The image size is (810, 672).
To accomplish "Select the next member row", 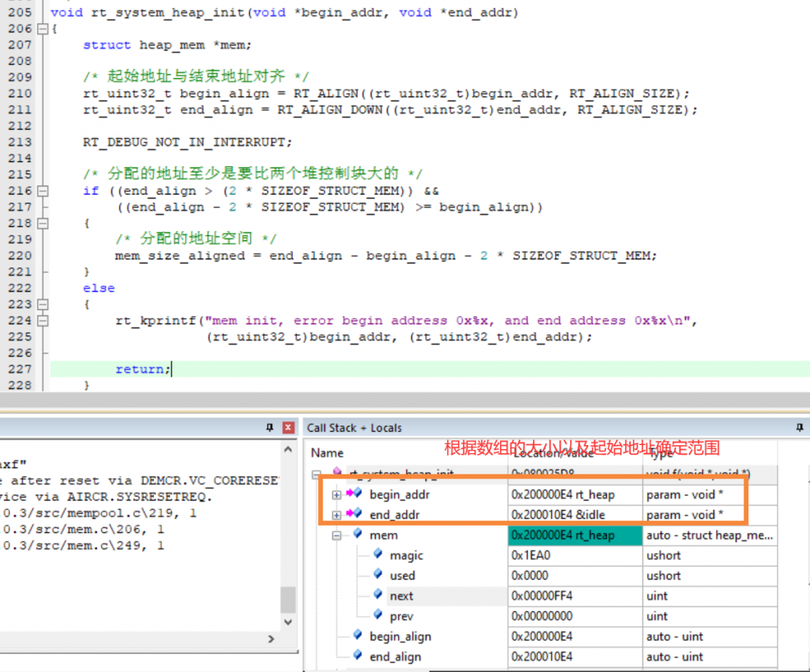I will pyautogui.click(x=540, y=595).
